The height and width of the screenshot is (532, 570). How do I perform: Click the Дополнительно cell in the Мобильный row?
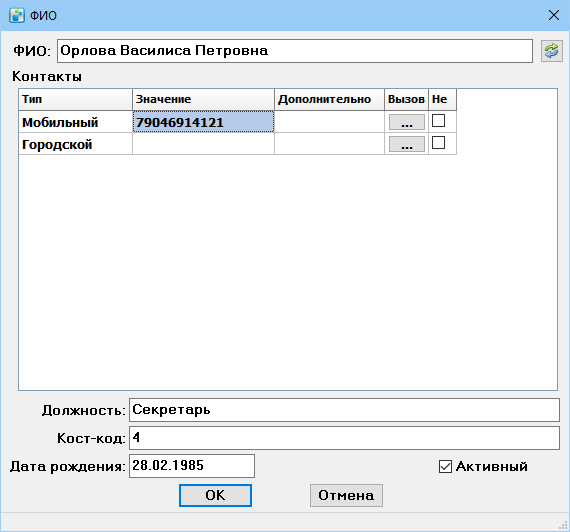point(329,122)
